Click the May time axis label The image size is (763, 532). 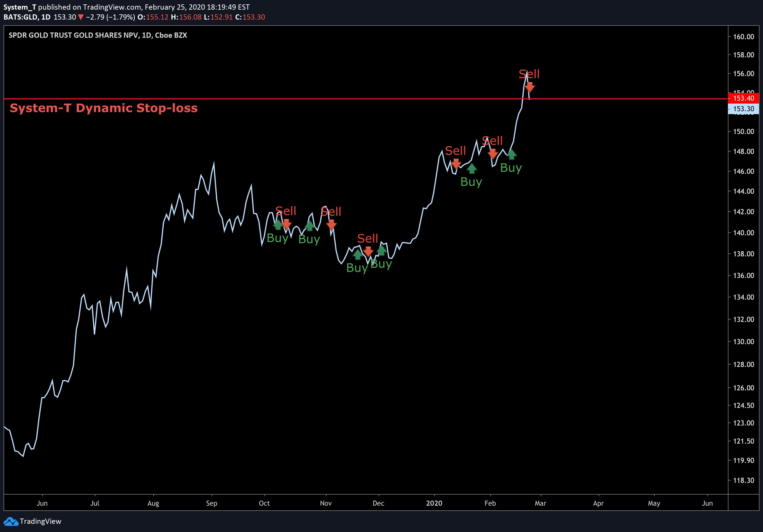(654, 503)
